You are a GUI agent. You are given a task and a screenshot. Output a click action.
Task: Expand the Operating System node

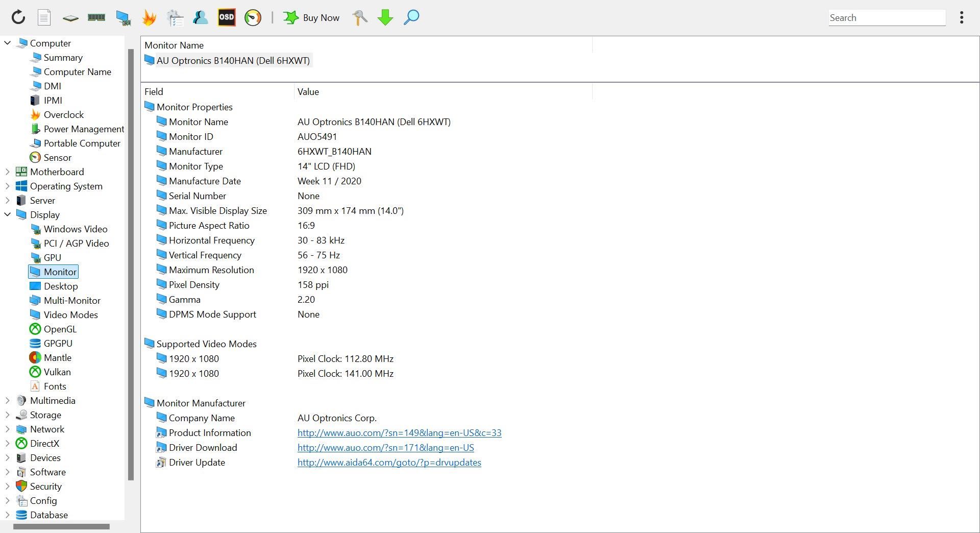pyautogui.click(x=8, y=186)
